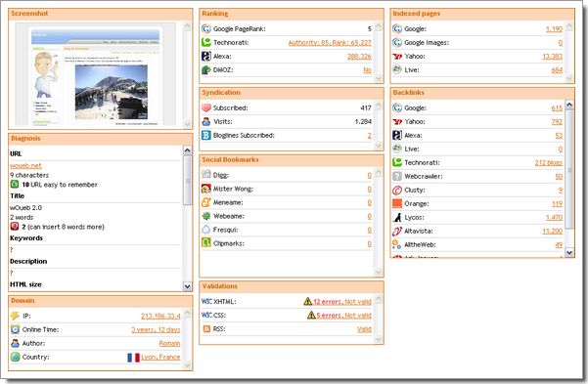The image size is (588, 384).
Task: Open Altavista backlinks count 11,200
Action: 553,232
